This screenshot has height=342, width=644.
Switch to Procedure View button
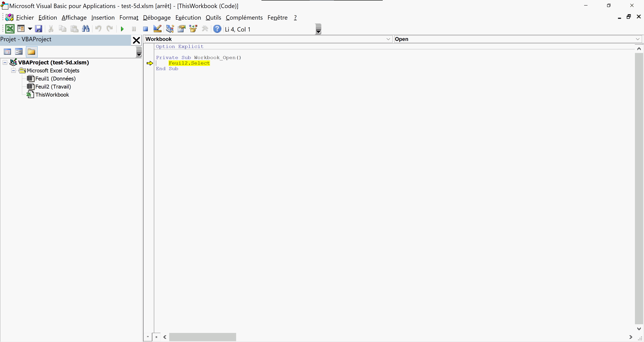click(148, 337)
